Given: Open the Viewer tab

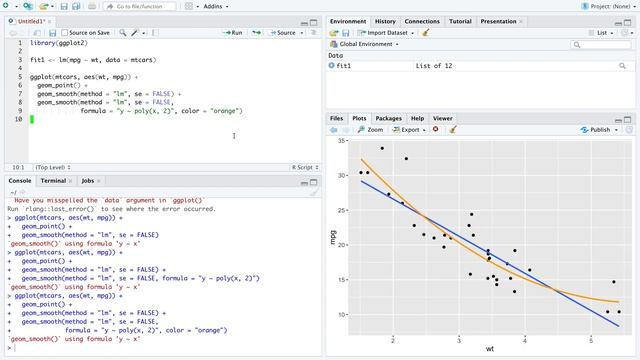Looking at the screenshot, I should (442, 118).
